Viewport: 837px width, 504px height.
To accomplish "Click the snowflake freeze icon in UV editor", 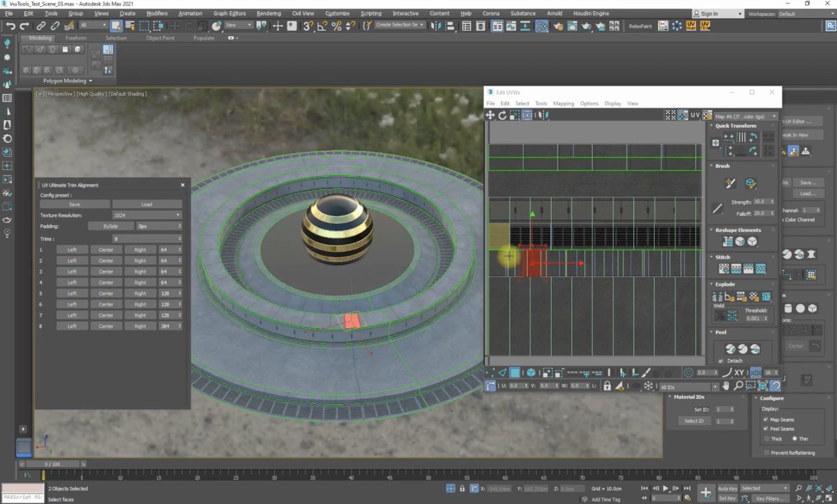I will tap(648, 385).
